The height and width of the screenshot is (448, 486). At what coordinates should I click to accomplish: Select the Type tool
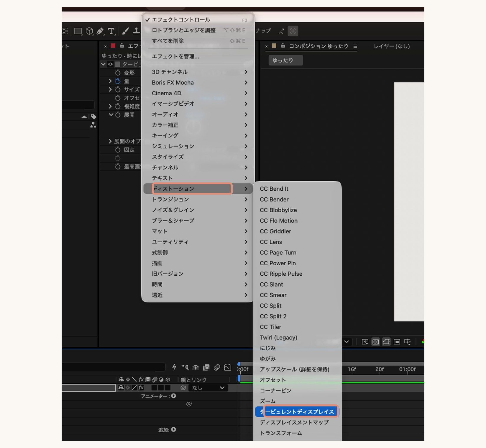pyautogui.click(x=111, y=31)
